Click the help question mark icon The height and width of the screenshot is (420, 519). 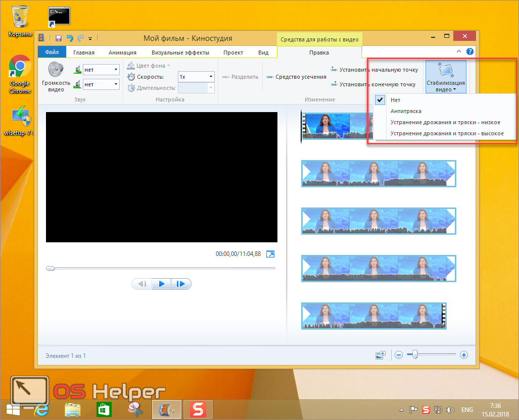tap(470, 52)
